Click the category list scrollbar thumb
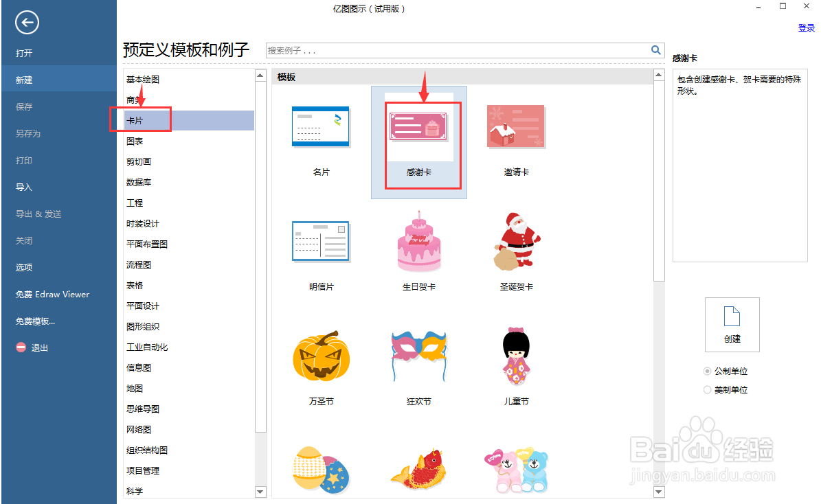Screen dimensions: 821x504 click(x=260, y=257)
